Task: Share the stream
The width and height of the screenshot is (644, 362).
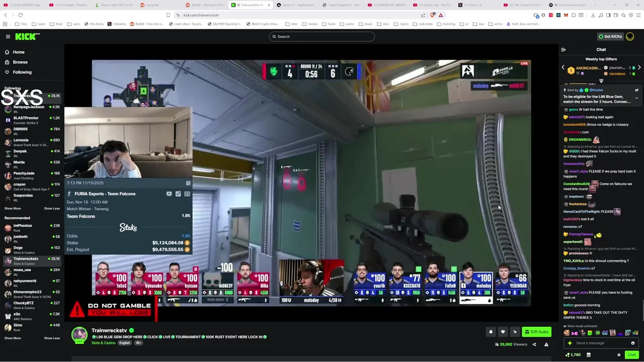Action: click(534, 344)
